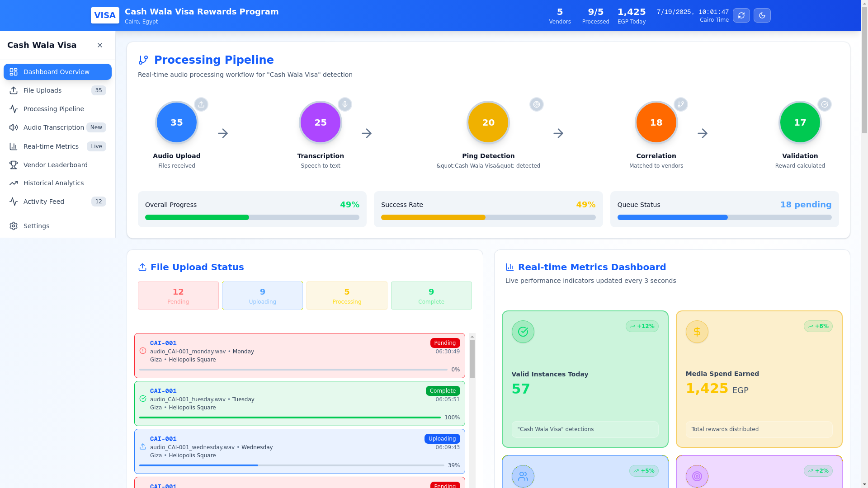Click the Transcription circle showing 25
868x488 pixels.
(321, 122)
